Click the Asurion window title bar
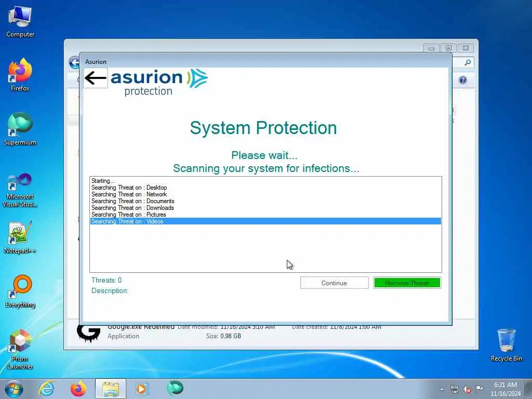Screen dimensions: 532x399 (x=265, y=61)
